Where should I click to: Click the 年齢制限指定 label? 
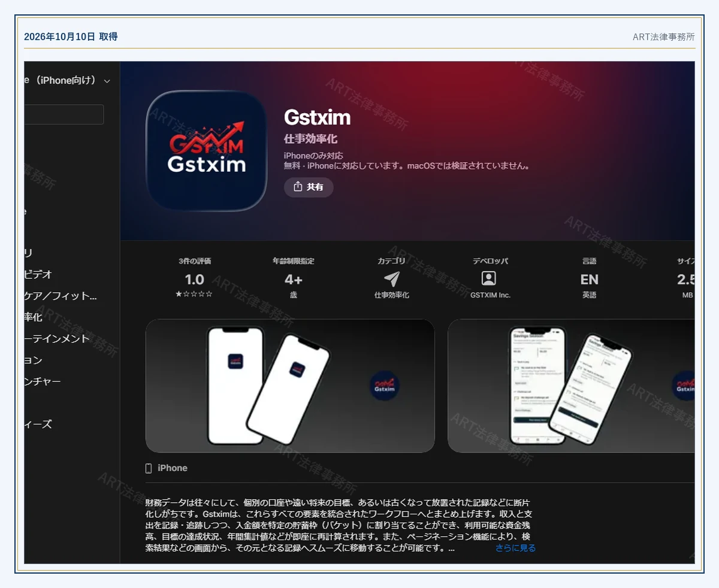[294, 262]
